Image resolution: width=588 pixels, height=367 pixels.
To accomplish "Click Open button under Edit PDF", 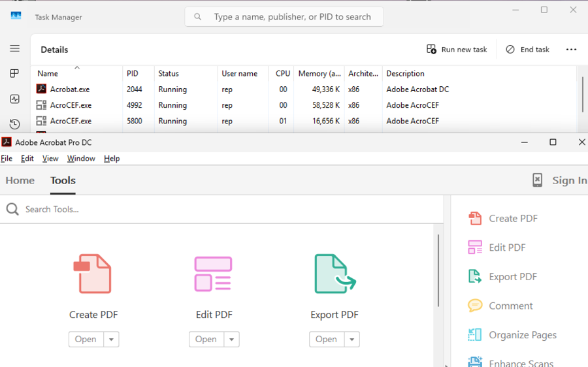I will 206,340.
